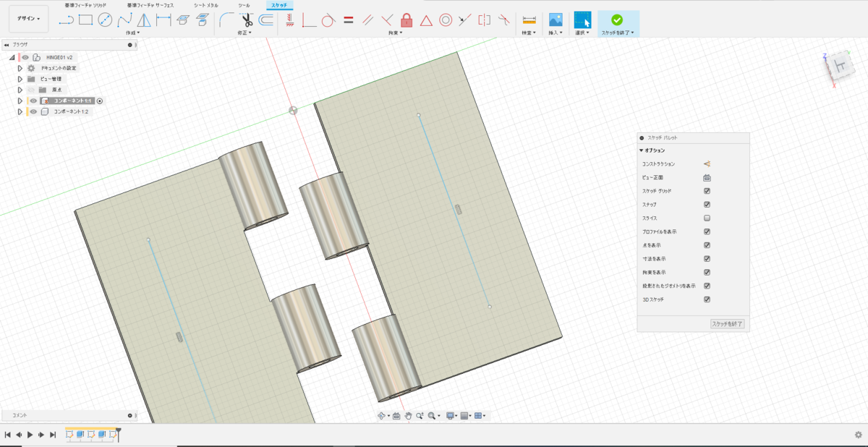Open the 検査 dropdown menu
The height and width of the screenshot is (447, 868).
pos(529,33)
